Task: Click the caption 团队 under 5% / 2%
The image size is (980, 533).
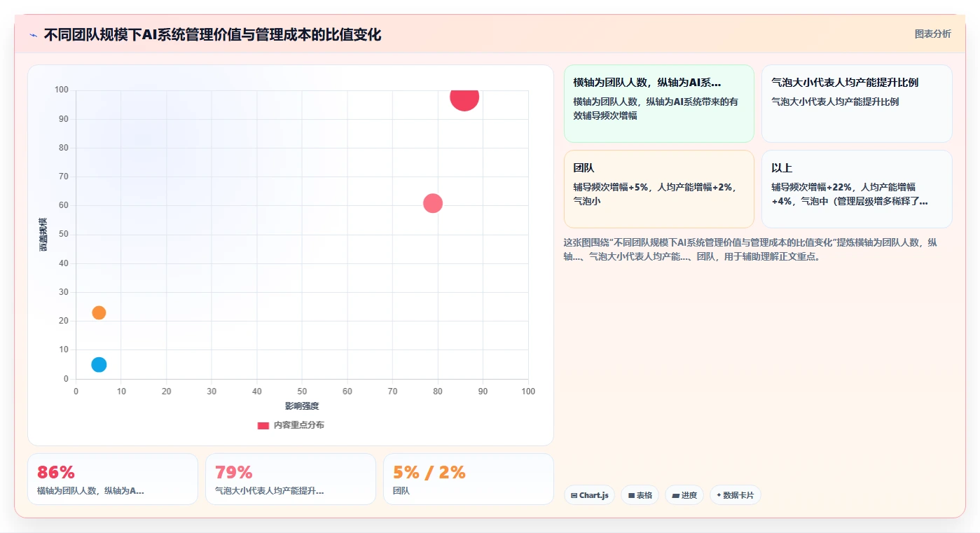Action: 401,491
